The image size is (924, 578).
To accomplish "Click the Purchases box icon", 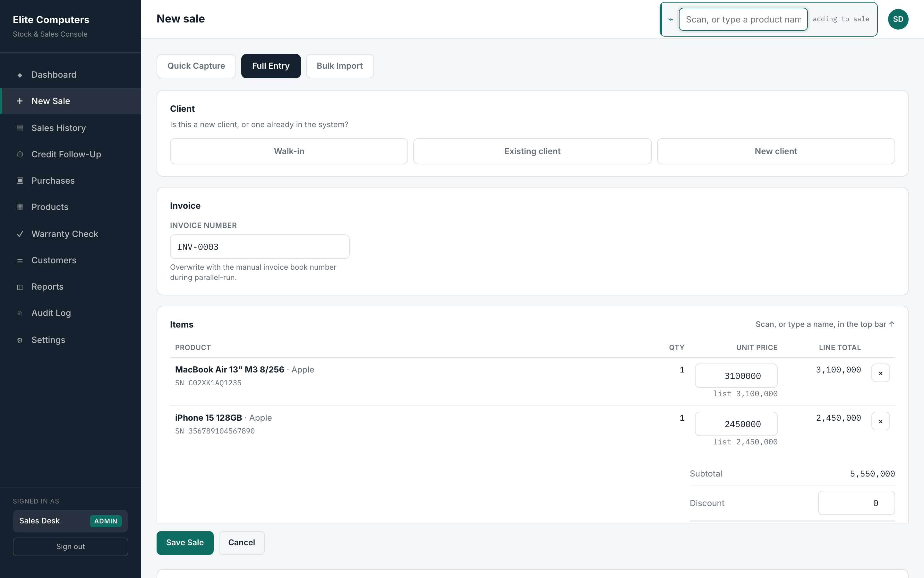I will [20, 180].
